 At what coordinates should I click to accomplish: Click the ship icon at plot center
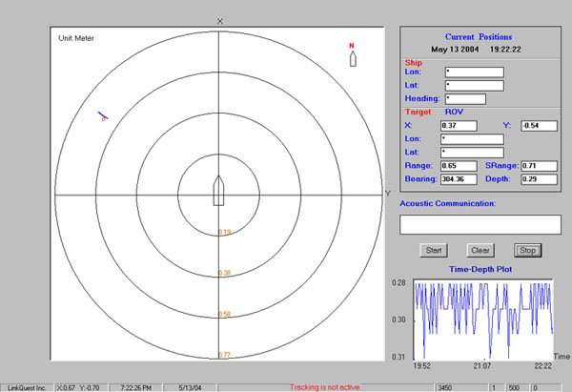pos(218,190)
